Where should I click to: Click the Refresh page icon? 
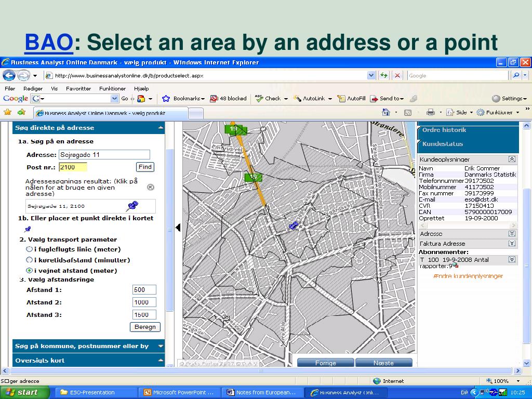click(384, 75)
